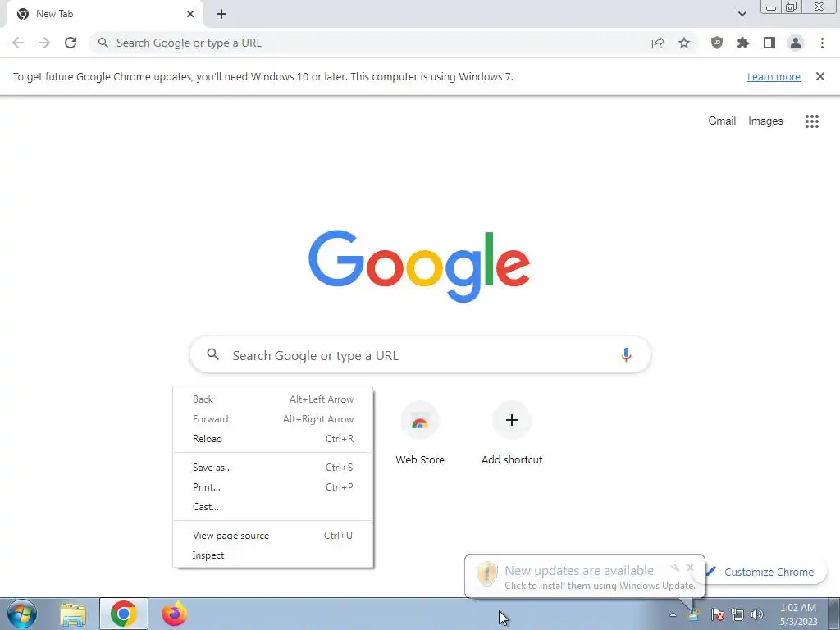Open the profile avatar button
Screen dimensions: 840x630
[x=796, y=43]
